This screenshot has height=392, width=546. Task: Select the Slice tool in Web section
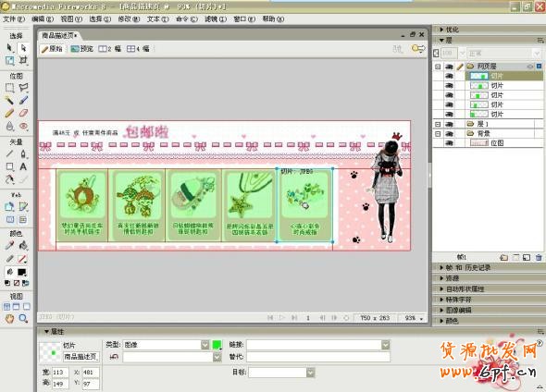coord(23,207)
